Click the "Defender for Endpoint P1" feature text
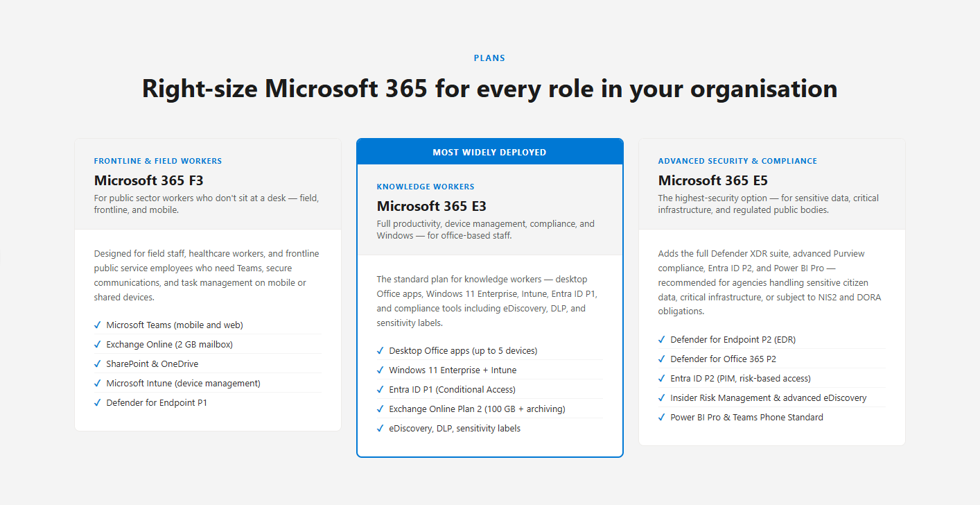This screenshot has width=980, height=505. (x=157, y=402)
